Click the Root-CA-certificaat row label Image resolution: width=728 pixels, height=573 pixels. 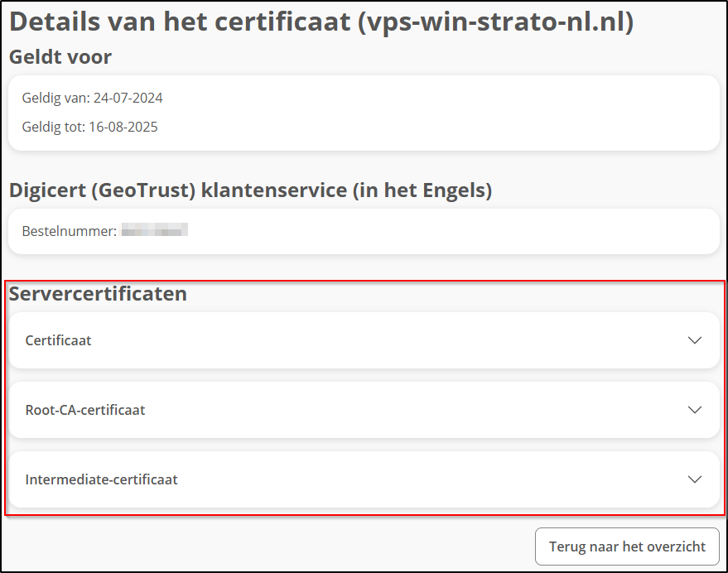[86, 410]
